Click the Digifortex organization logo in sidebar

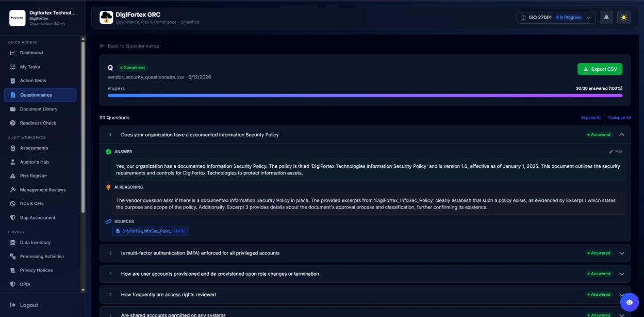18,18
